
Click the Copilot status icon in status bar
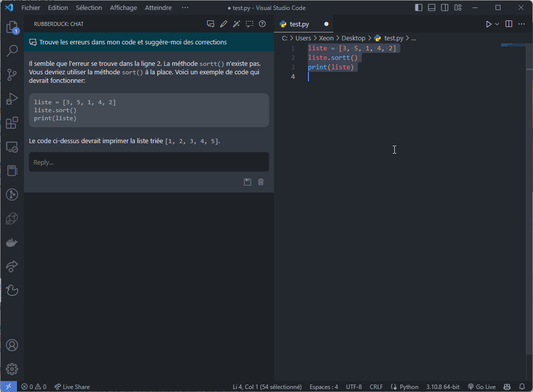pyautogui.click(x=507, y=387)
